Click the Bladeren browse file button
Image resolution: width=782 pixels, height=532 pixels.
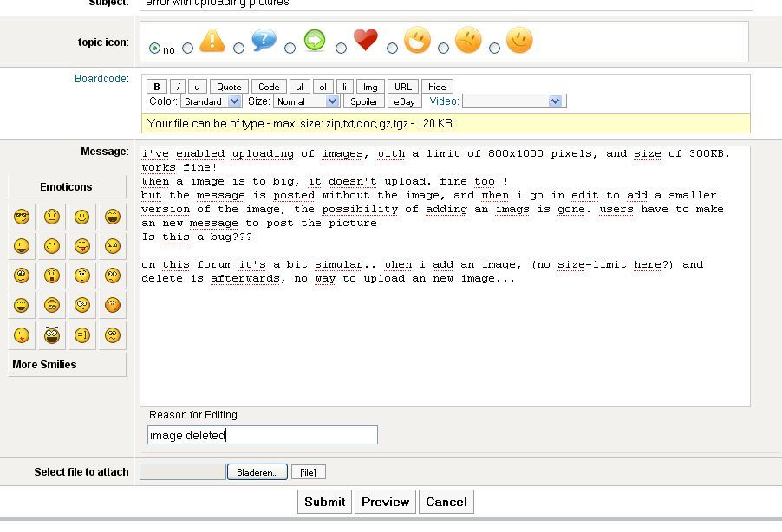pos(257,472)
